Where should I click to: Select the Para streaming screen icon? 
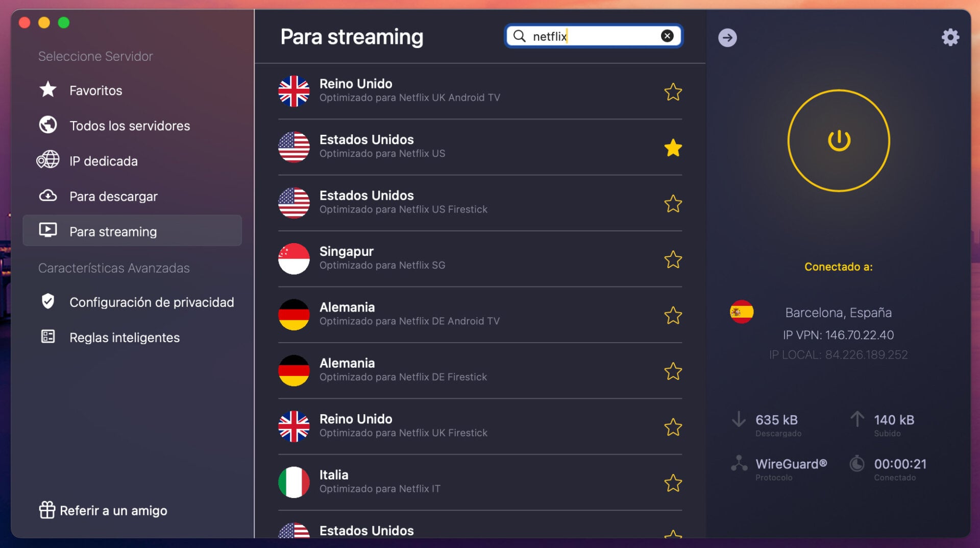(47, 231)
